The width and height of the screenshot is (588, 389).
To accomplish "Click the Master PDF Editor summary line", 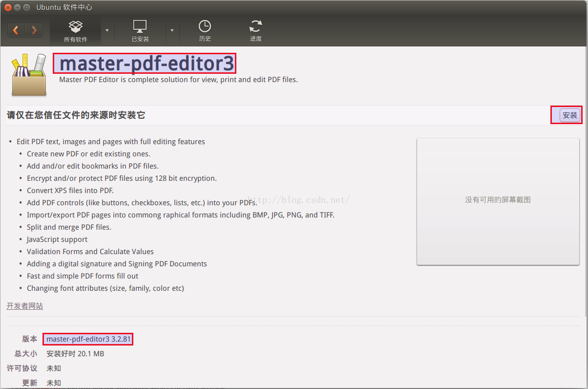I will pyautogui.click(x=178, y=79).
